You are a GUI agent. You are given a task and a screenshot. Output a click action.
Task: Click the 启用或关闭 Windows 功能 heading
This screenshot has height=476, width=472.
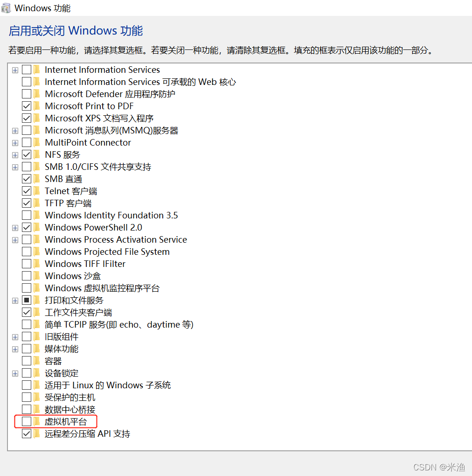pos(76,31)
